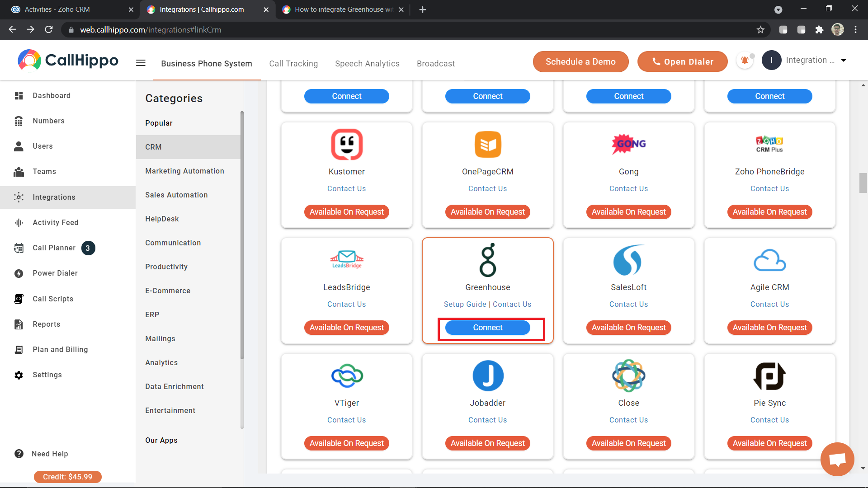Click the user avatar letter I
The width and height of the screenshot is (868, 488).
771,60
